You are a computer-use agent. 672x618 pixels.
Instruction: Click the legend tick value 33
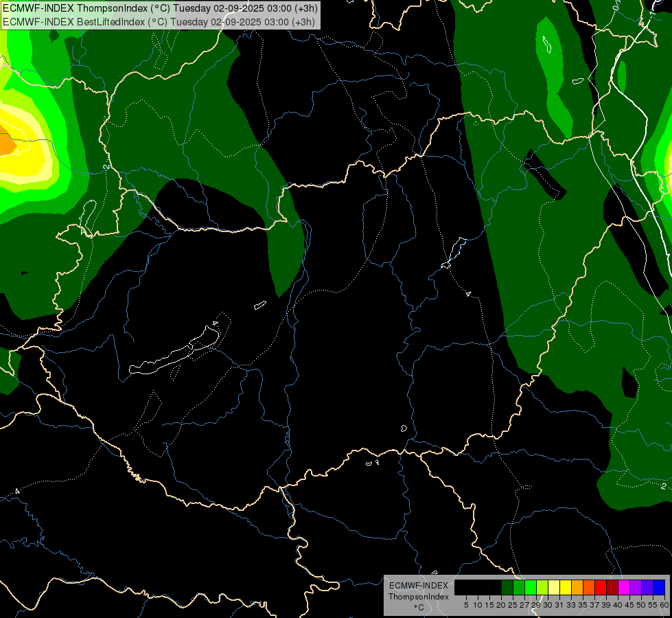tap(571, 605)
